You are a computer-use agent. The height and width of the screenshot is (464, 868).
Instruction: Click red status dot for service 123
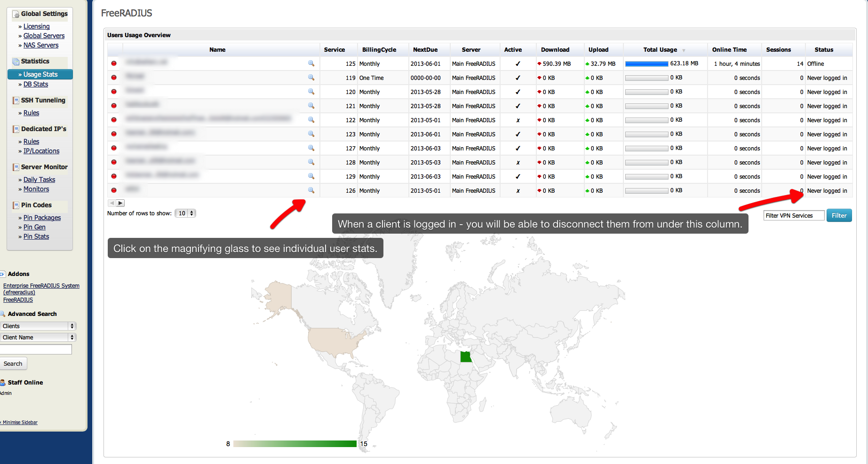coord(114,134)
